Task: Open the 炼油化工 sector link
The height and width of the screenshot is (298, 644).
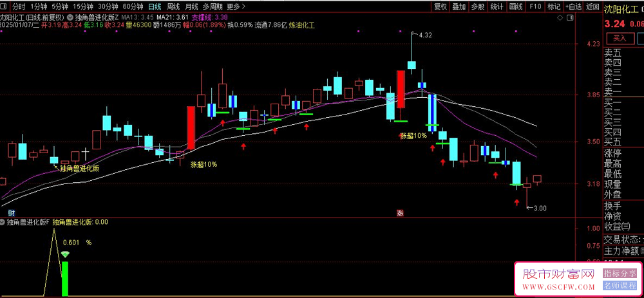Action: pyautogui.click(x=302, y=25)
